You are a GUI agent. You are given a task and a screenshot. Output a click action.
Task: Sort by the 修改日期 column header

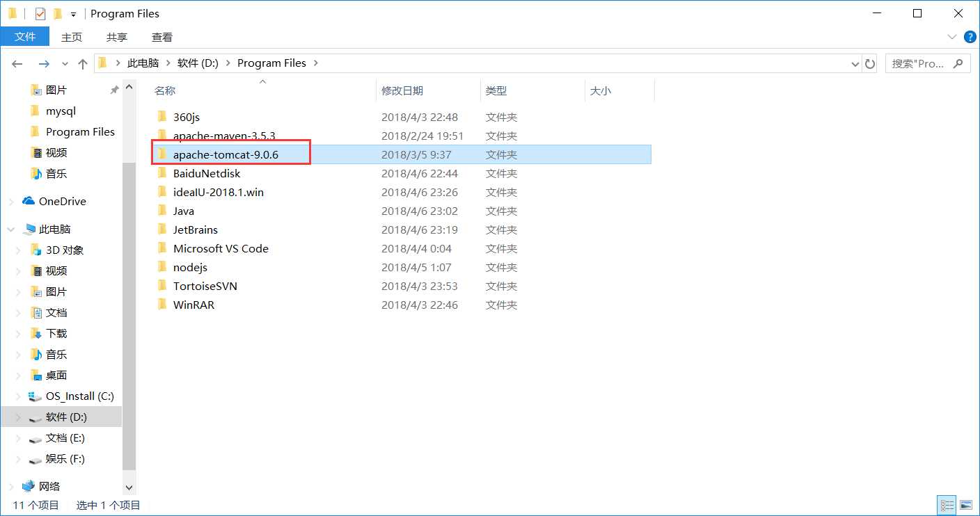click(x=402, y=90)
